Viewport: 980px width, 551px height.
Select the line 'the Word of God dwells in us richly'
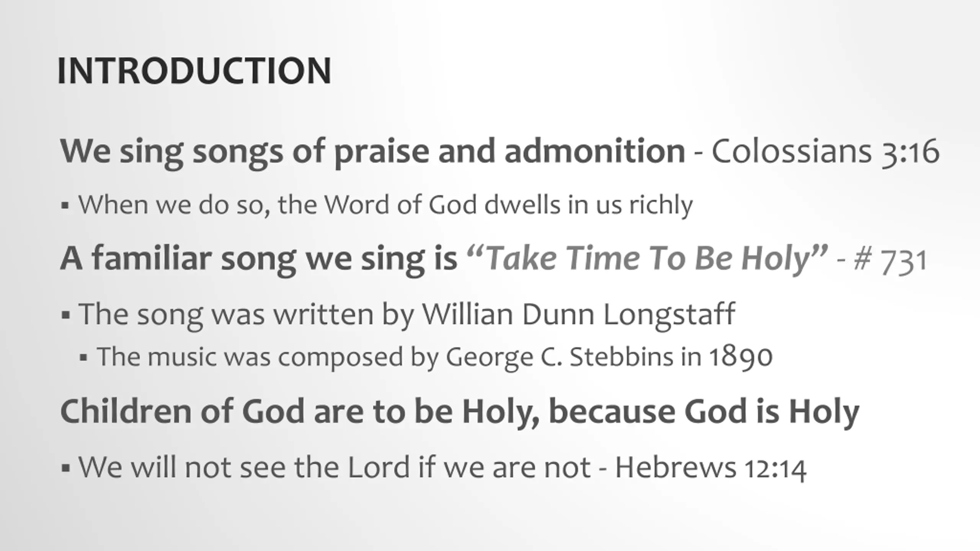pos(485,205)
